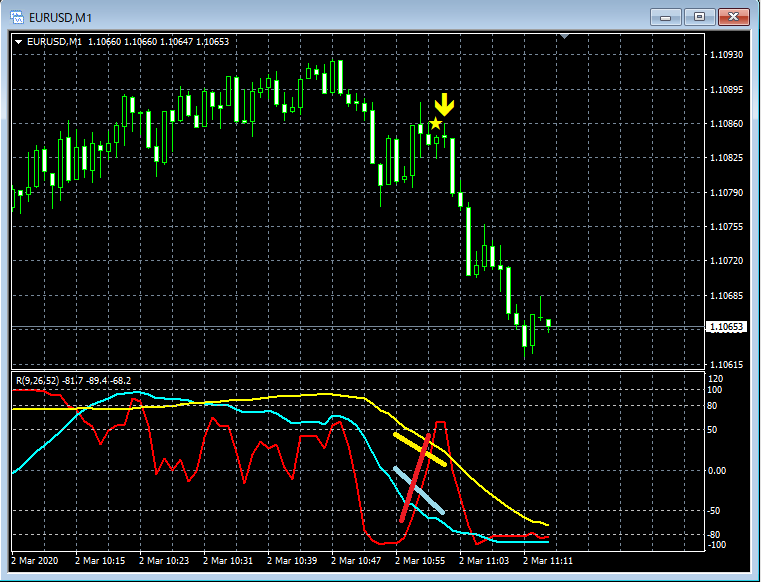
Task: Click time label 2 Mar 10:23
Action: [164, 561]
